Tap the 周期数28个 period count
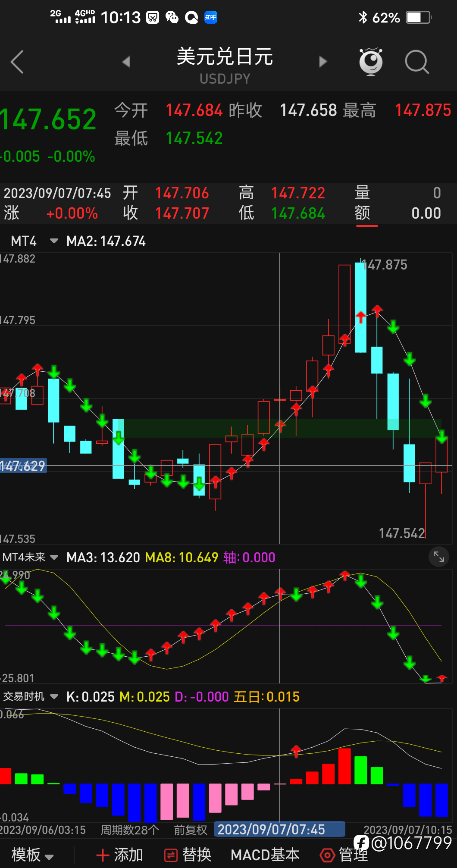This screenshot has height=868, width=457. click(130, 830)
